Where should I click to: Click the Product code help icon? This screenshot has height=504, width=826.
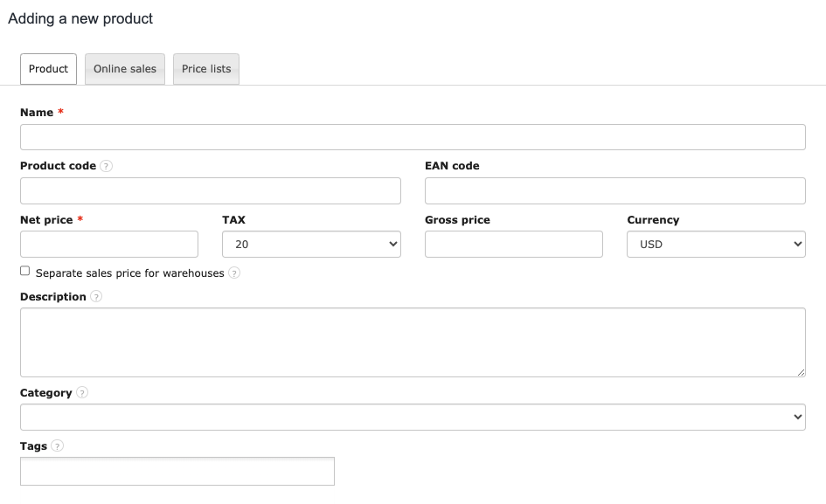(x=107, y=166)
